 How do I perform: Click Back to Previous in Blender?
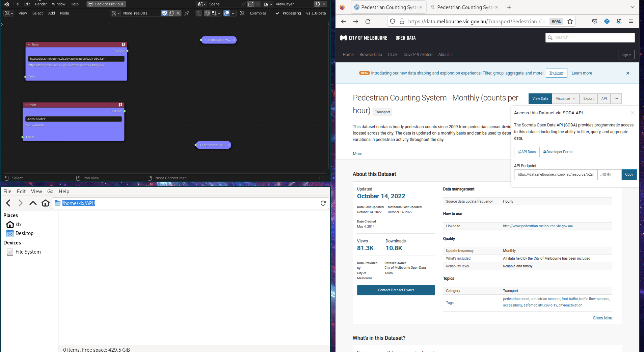(x=106, y=4)
